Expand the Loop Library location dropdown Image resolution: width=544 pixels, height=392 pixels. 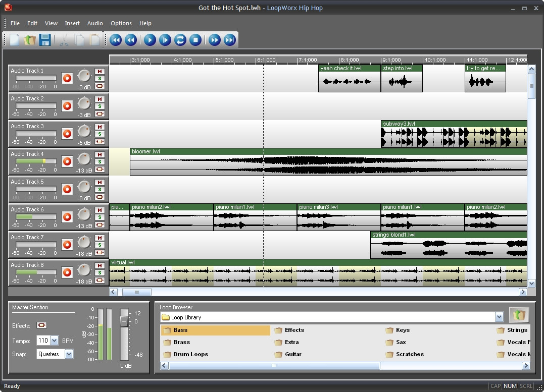point(499,316)
